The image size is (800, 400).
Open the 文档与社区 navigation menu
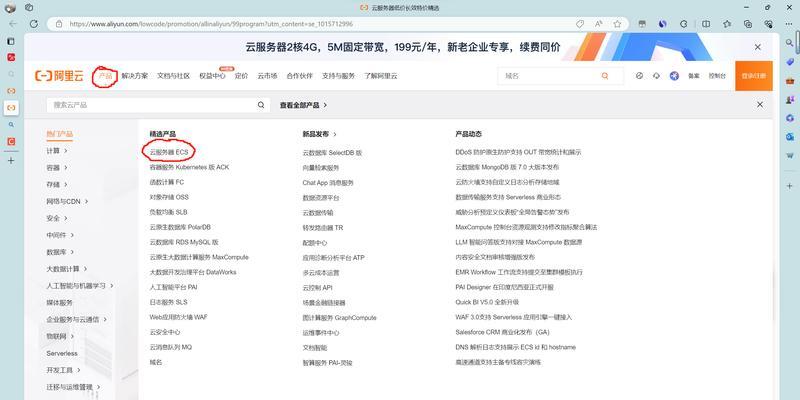[173, 76]
